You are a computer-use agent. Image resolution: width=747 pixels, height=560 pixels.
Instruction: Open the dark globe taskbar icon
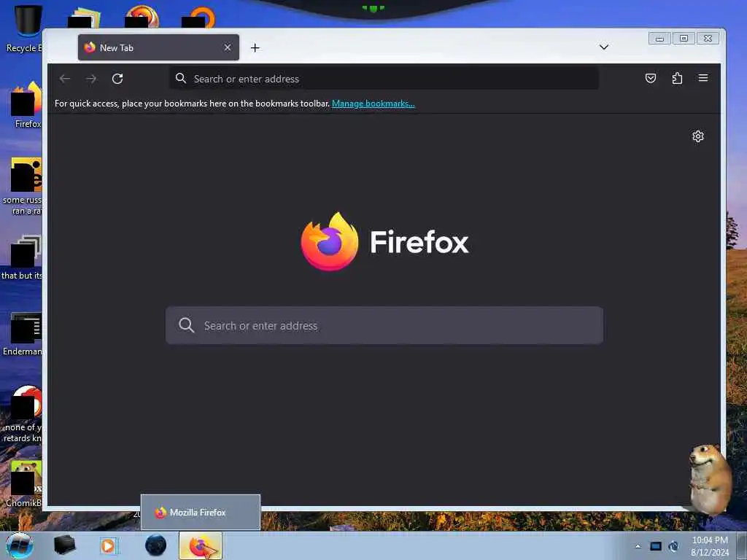[155, 545]
